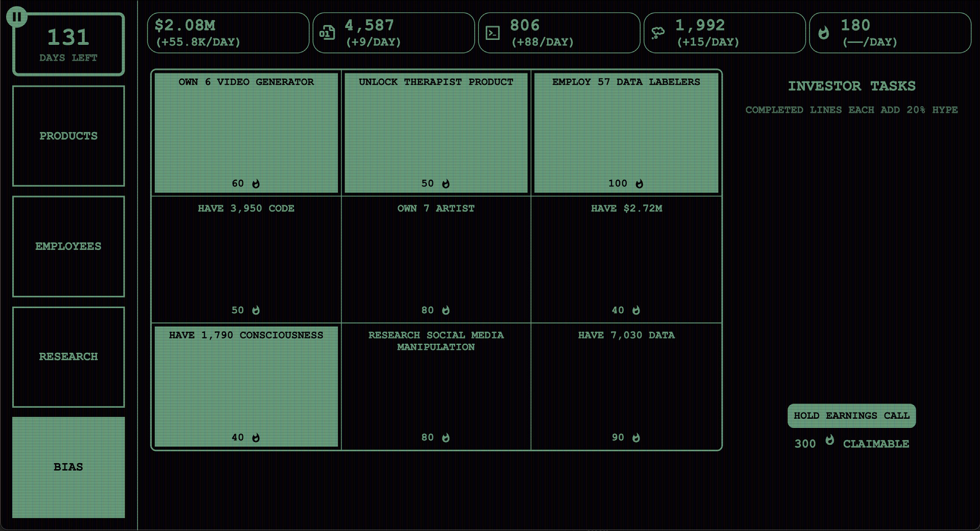This screenshot has height=531, width=980.
Task: Select the Own 6 Video Generator task
Action: tap(246, 133)
